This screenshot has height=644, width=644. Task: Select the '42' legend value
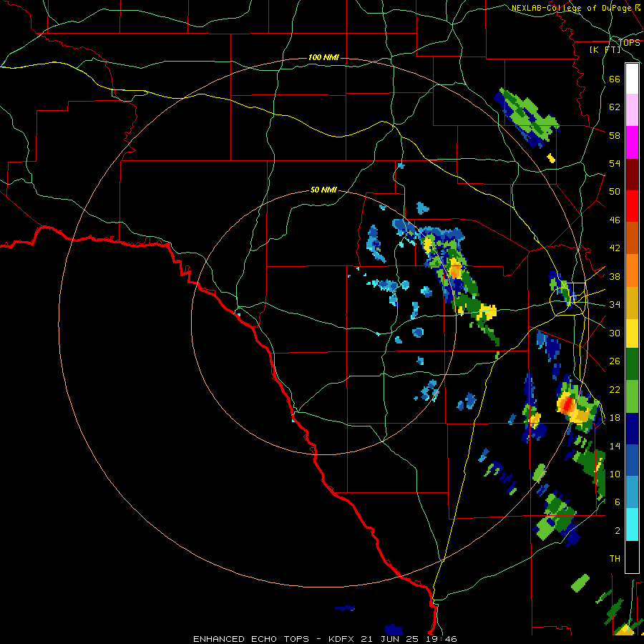click(615, 248)
